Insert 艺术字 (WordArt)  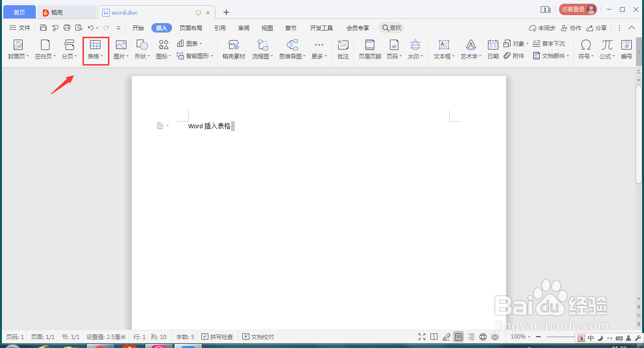click(470, 50)
